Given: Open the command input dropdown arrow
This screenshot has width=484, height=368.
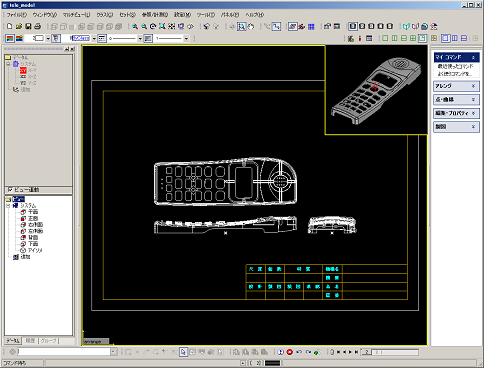Looking at the screenshot, I should click(x=114, y=352).
